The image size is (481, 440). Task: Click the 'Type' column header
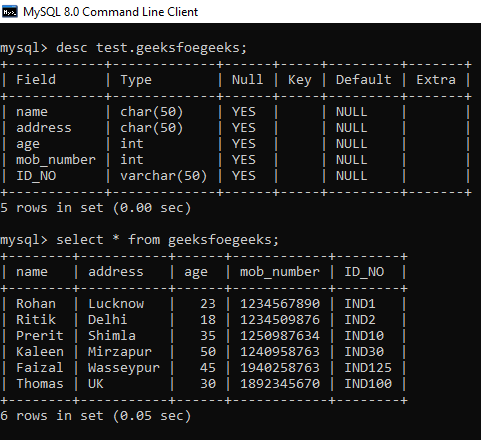[136, 80]
